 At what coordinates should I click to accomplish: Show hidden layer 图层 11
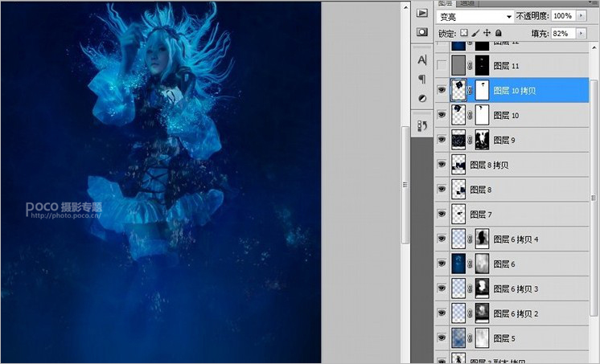[x=442, y=65]
